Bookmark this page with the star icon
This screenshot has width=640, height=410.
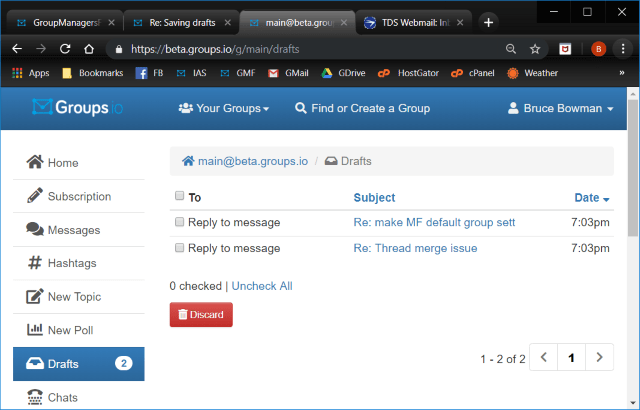click(535, 49)
